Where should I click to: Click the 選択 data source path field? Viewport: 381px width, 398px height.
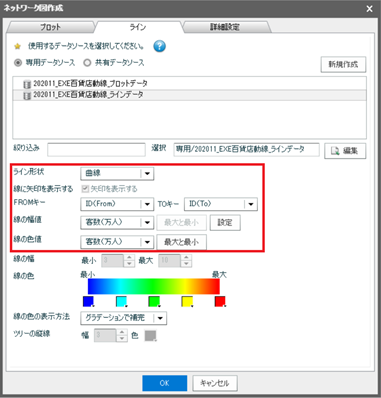[x=246, y=150]
